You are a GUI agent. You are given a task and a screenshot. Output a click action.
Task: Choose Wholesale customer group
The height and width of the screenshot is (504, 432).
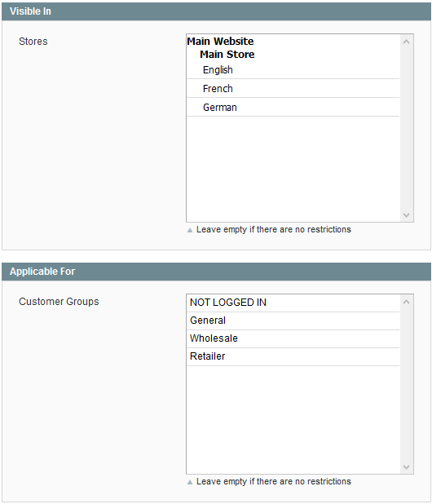(293, 338)
